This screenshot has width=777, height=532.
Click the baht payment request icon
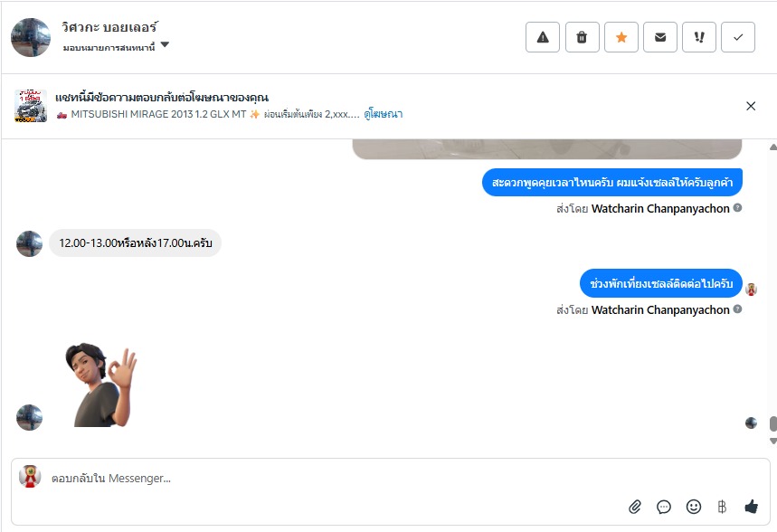coord(722,507)
